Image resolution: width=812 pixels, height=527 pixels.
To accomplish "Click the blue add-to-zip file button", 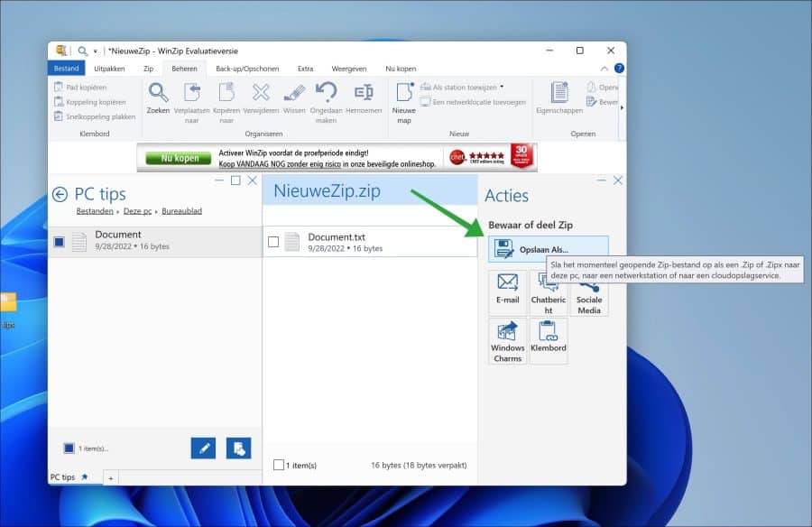I will (239, 448).
